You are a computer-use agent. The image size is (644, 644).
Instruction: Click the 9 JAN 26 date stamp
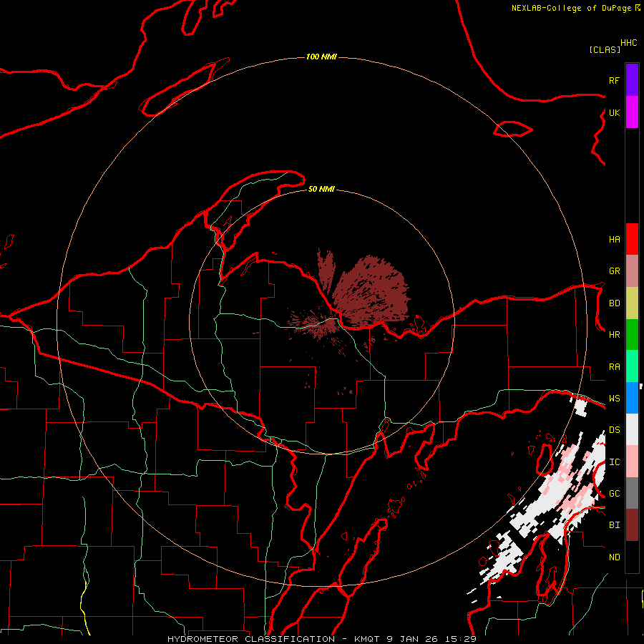[x=412, y=639]
